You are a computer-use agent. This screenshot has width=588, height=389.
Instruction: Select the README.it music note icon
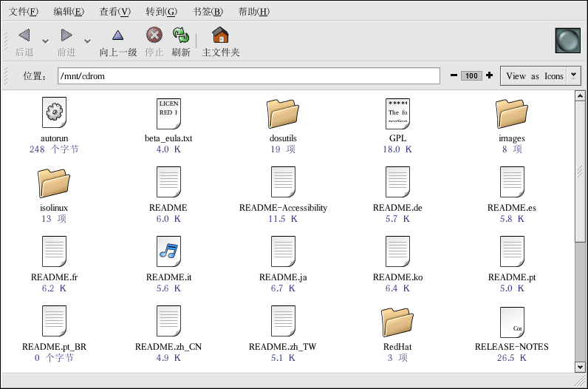168,251
